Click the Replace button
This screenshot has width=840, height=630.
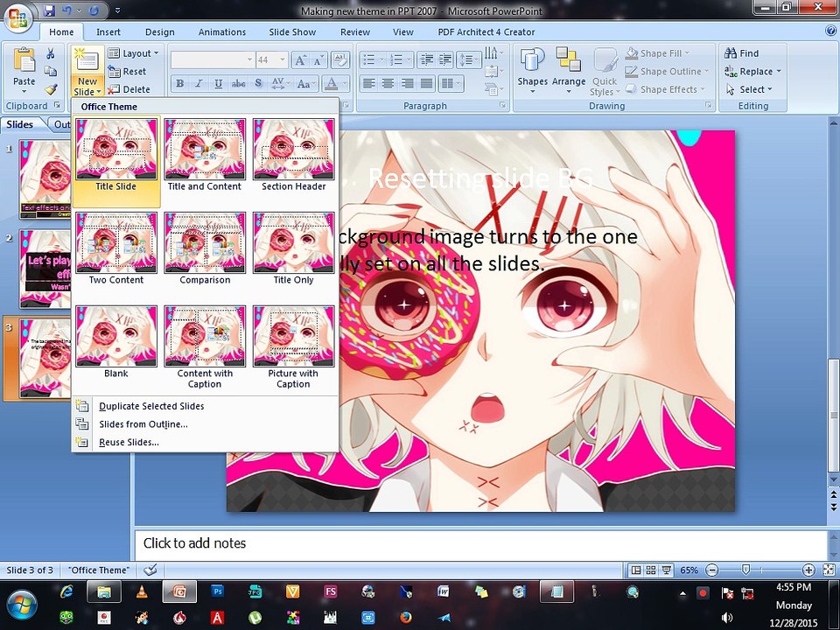[x=752, y=71]
